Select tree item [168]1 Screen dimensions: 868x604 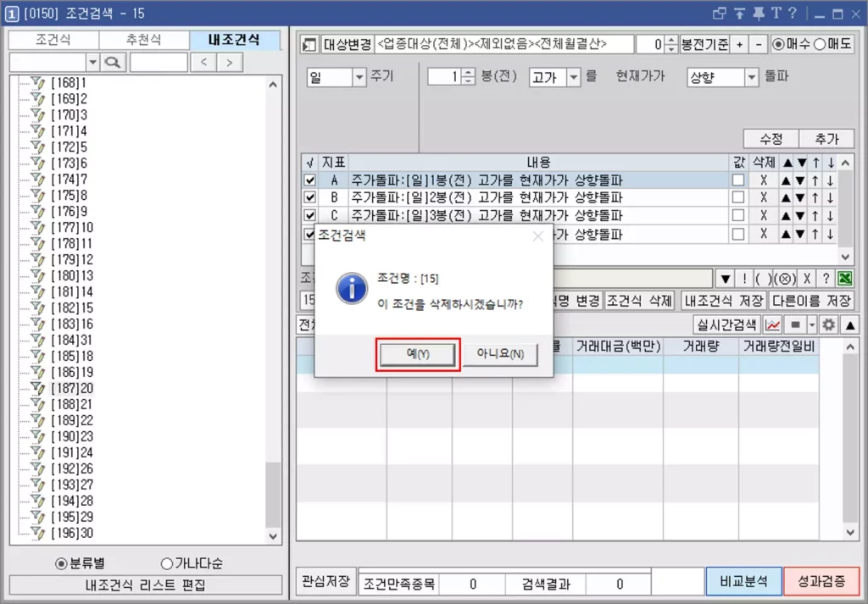[69, 82]
